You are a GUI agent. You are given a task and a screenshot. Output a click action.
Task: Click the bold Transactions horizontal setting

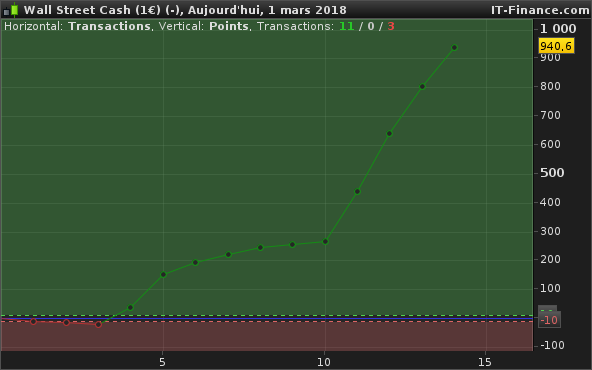pos(109,26)
